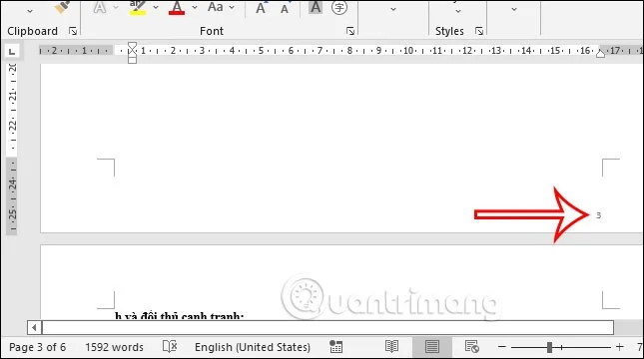644x359 pixels.
Task: Open Text Effects dropdown arrow
Action: (116, 7)
